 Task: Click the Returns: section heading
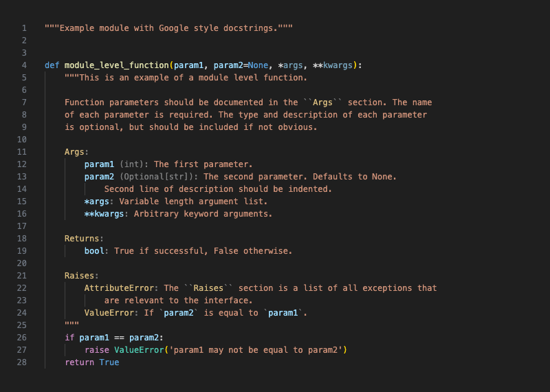[84, 239]
